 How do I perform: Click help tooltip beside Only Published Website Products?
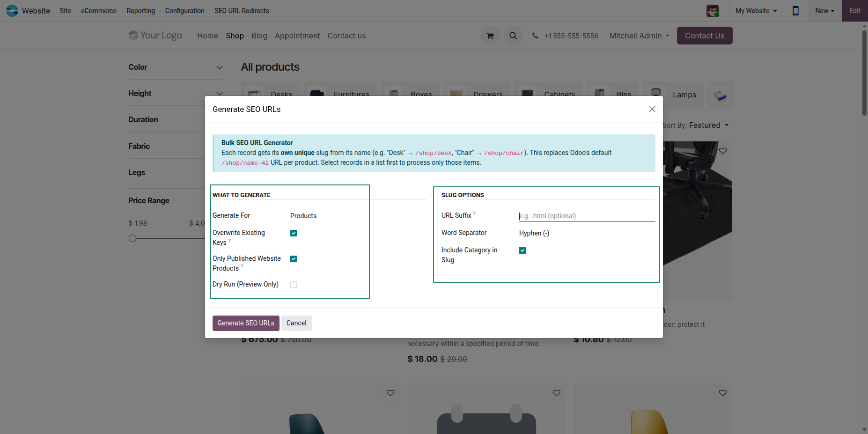coord(242,266)
